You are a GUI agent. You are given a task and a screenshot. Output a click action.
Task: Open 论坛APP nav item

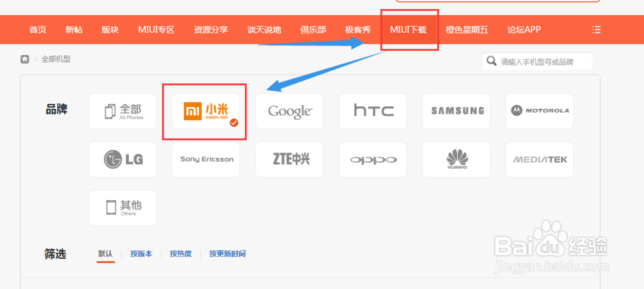point(524,30)
